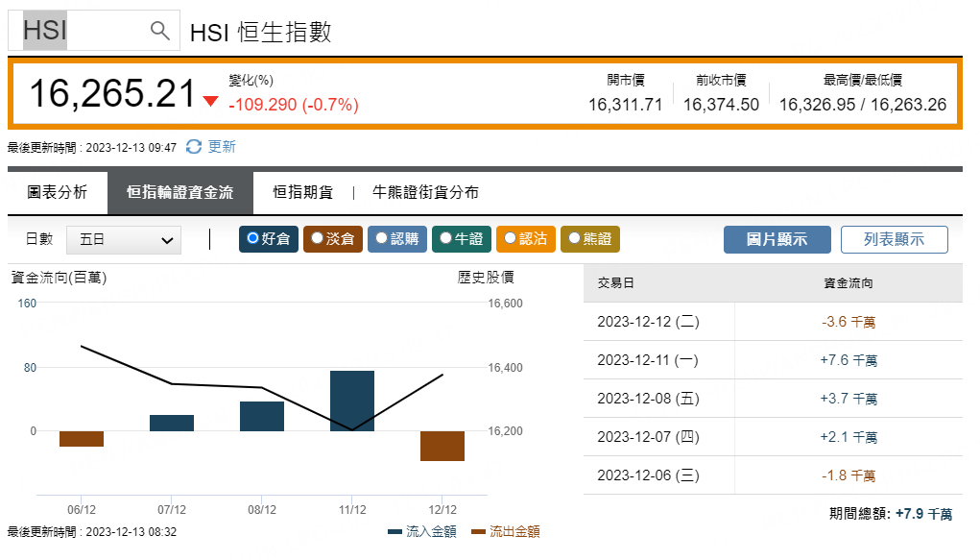
Task: Select the 淡倉 radio button
Action: tap(317, 238)
